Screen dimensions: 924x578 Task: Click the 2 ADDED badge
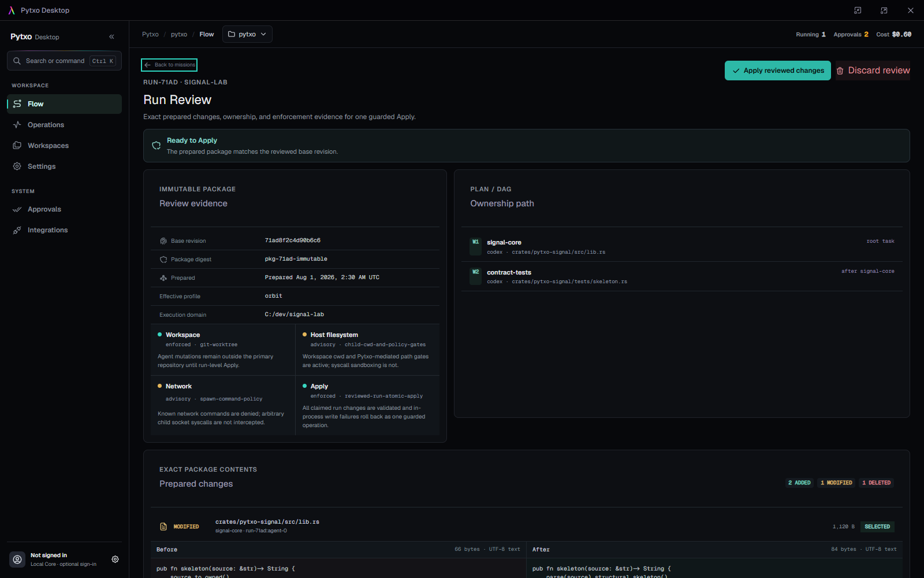[x=799, y=483]
